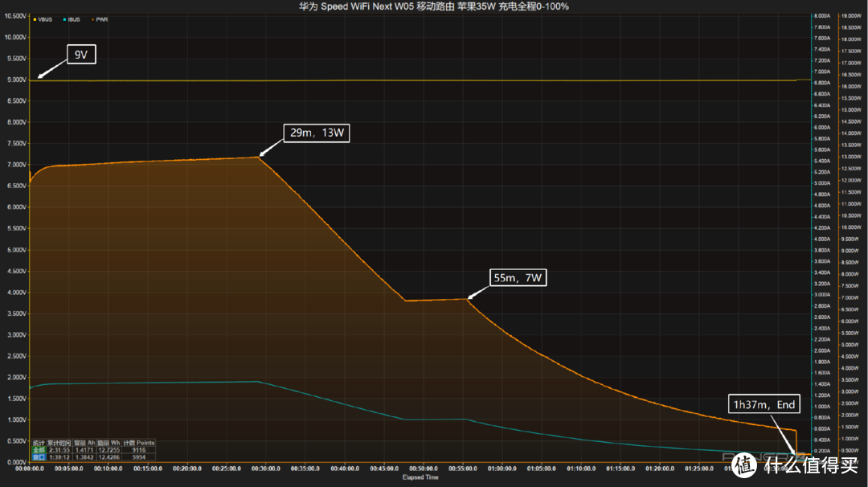
Task: Click the orange PWR legend color square
Action: (x=92, y=19)
